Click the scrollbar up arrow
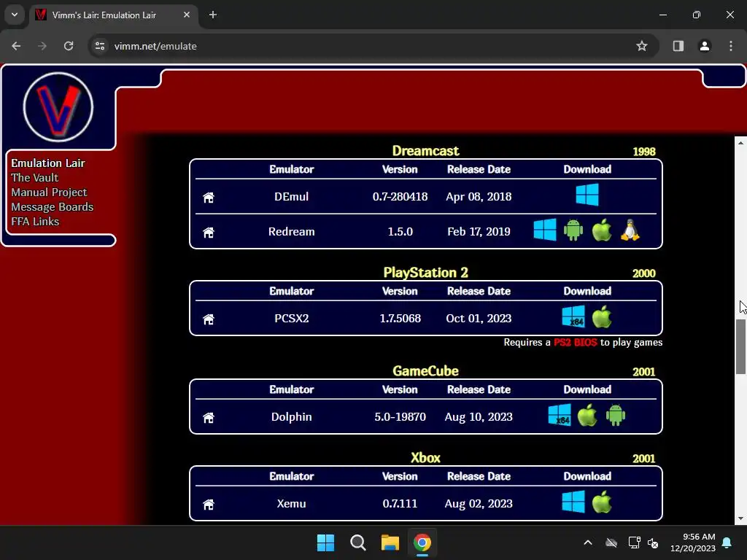747x560 pixels. point(740,143)
